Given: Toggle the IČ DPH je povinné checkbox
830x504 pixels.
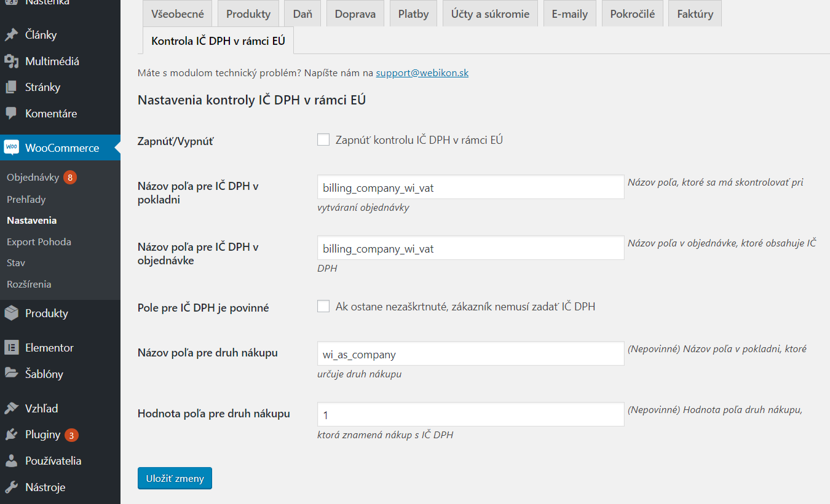Looking at the screenshot, I should (x=323, y=306).
